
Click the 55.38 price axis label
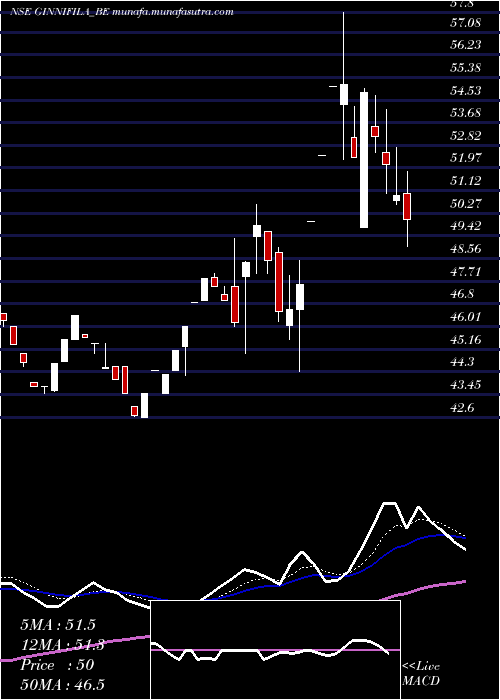coord(466,67)
